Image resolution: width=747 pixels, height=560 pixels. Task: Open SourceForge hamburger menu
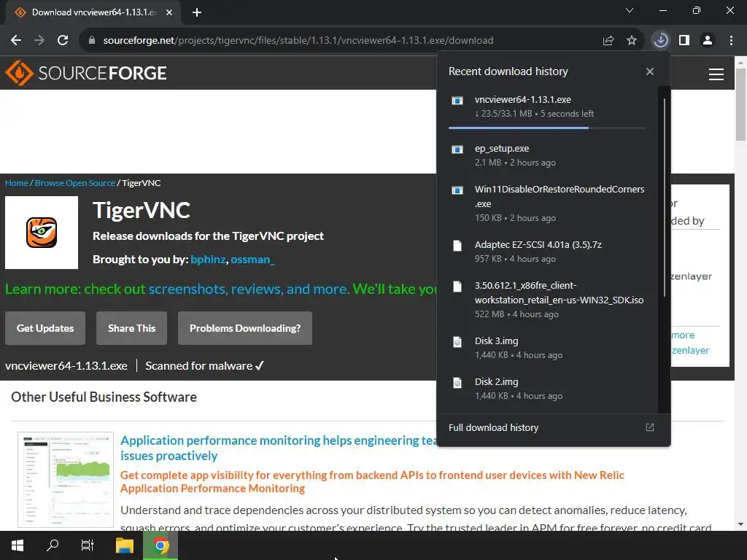[716, 74]
